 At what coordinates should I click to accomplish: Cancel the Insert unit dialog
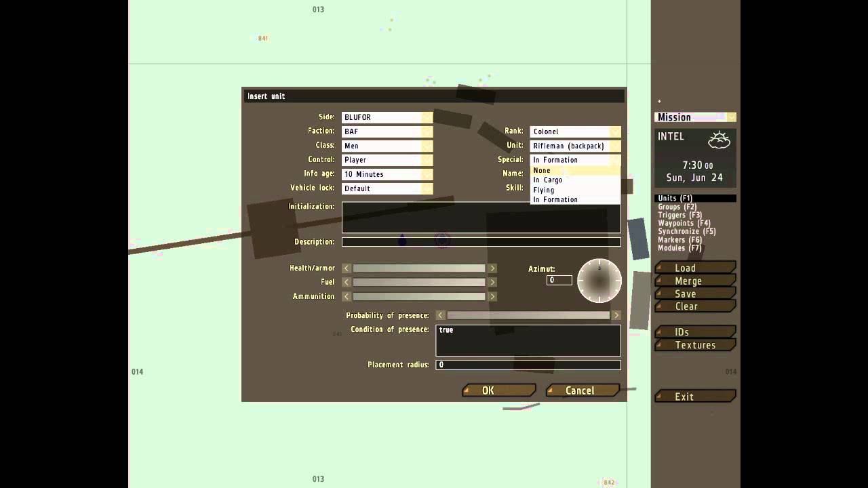coord(583,390)
